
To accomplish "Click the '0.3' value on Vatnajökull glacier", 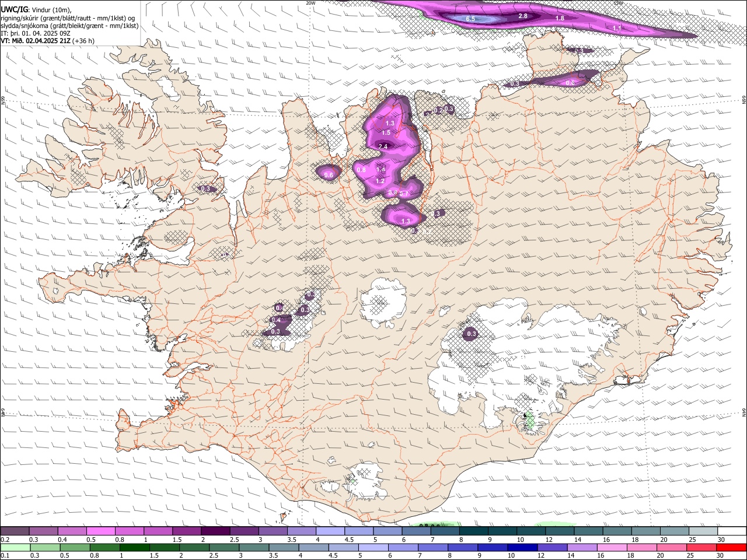I will coord(471,334).
